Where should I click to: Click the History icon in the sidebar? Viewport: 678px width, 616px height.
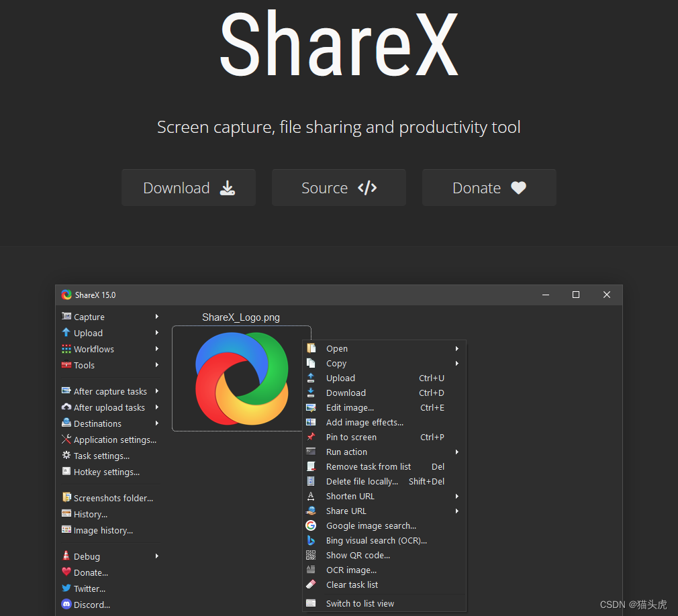(x=66, y=513)
